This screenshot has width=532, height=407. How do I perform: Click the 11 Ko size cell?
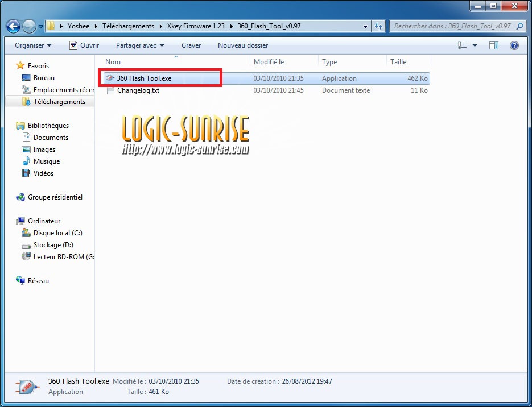(x=419, y=90)
